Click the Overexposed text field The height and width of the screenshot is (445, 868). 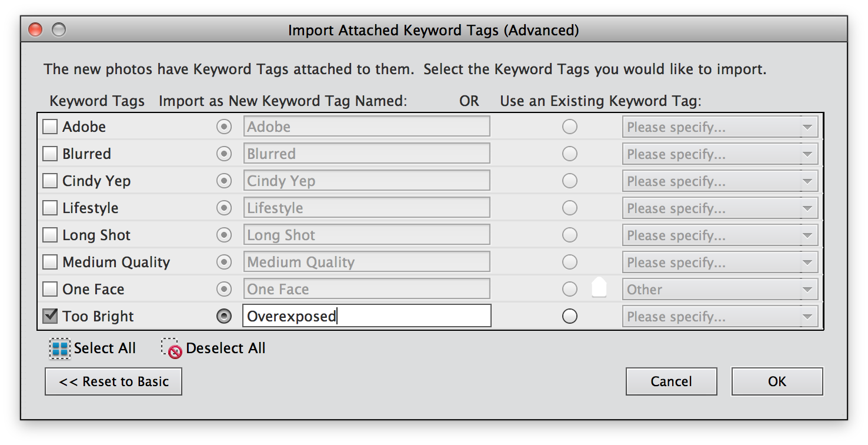366,316
